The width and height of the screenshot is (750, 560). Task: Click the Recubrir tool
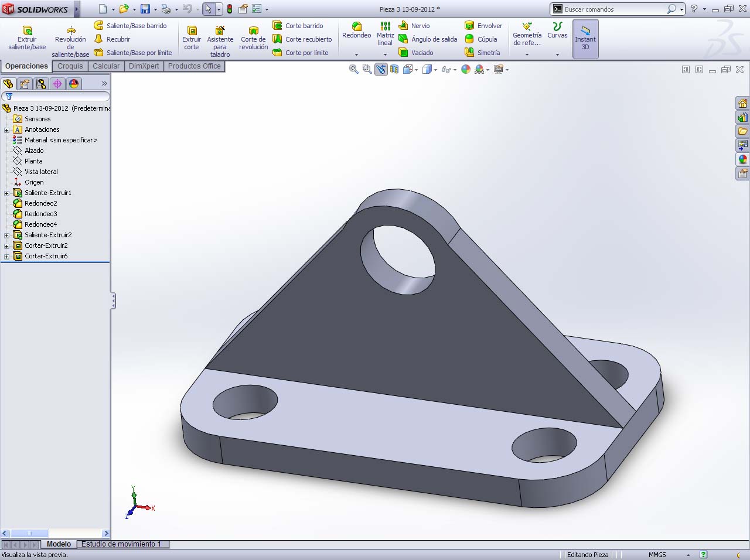point(112,39)
